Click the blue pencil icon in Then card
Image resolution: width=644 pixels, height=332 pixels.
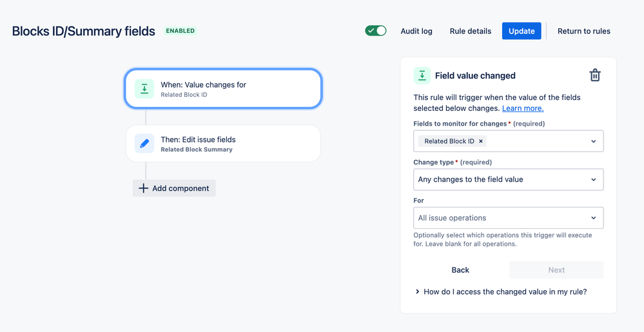tap(144, 143)
